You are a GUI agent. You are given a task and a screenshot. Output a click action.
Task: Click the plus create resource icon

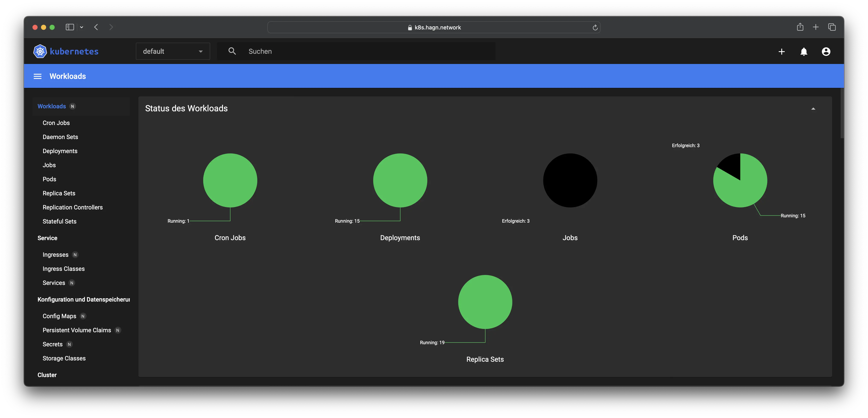point(781,51)
